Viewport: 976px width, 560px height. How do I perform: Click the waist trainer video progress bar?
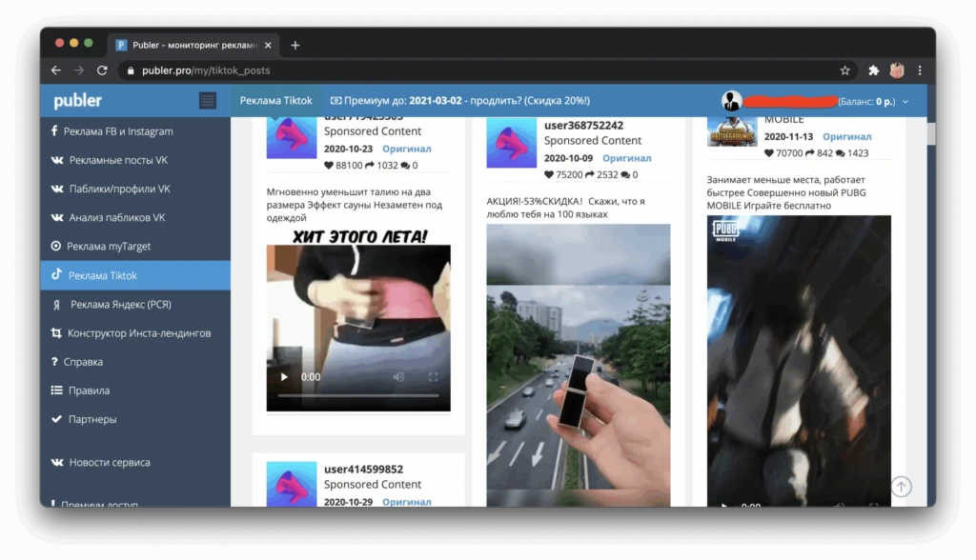point(358,395)
